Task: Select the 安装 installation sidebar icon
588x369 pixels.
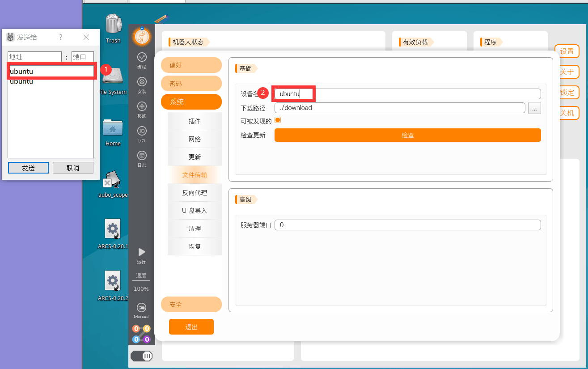Action: coord(142,85)
